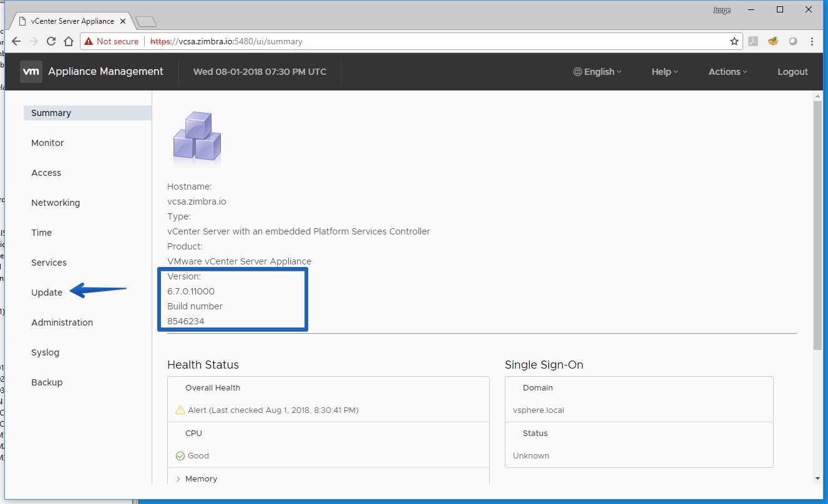The width and height of the screenshot is (828, 504).
Task: Select Summary in the sidebar
Action: pyautogui.click(x=87, y=113)
